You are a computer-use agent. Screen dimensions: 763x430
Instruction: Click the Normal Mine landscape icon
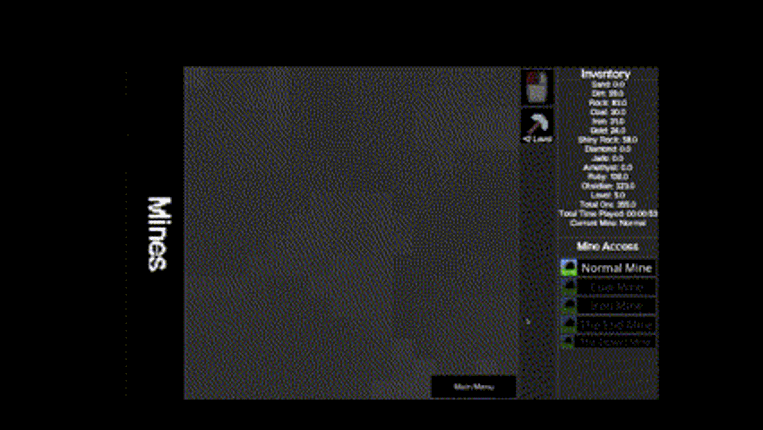568,268
